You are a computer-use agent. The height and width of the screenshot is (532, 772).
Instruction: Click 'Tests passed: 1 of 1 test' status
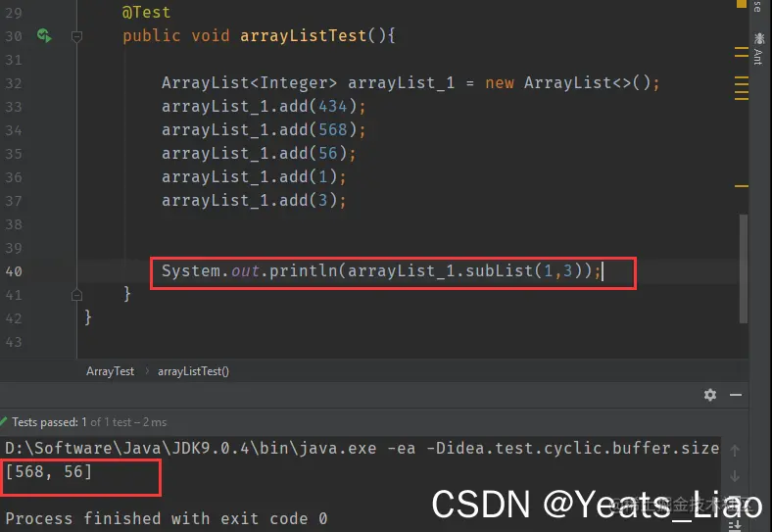89,422
